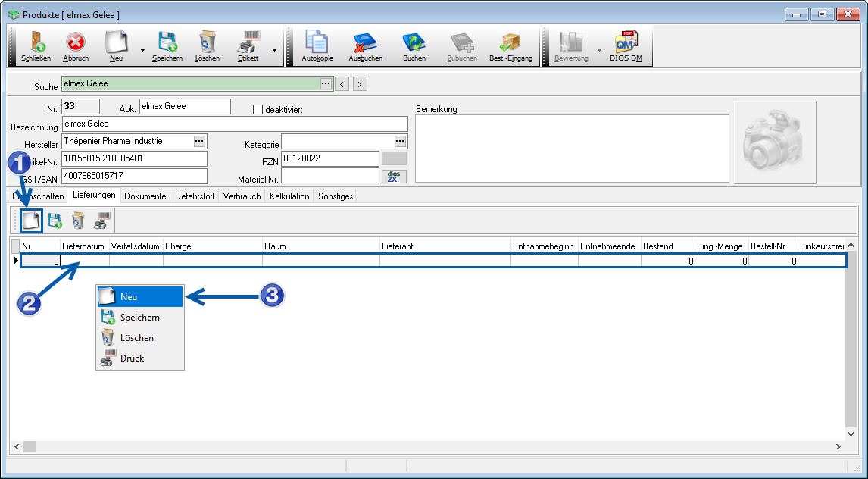868x479 pixels.
Task: Save product with Speichern toolbar icon
Action: tap(167, 45)
